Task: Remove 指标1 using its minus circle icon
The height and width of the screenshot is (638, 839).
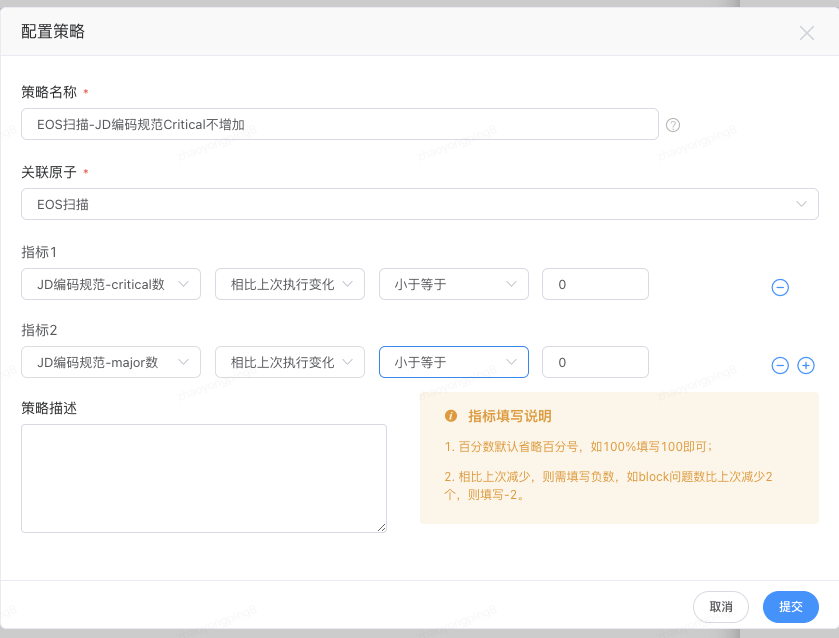Action: point(780,287)
